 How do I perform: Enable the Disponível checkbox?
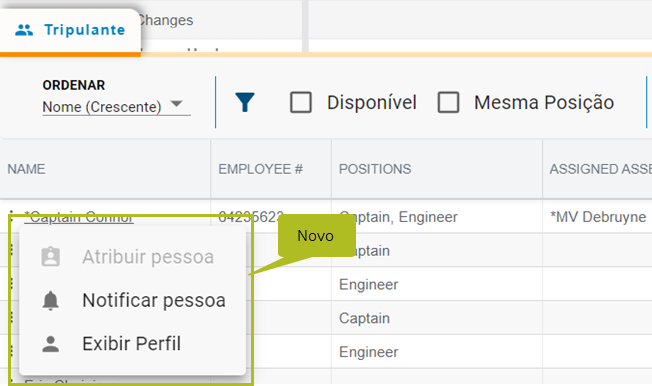pos(301,102)
